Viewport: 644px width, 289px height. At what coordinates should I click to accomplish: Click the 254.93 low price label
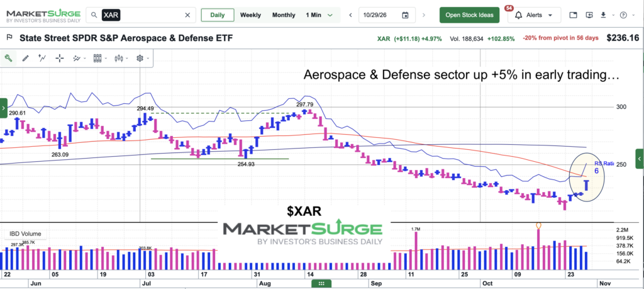247,164
